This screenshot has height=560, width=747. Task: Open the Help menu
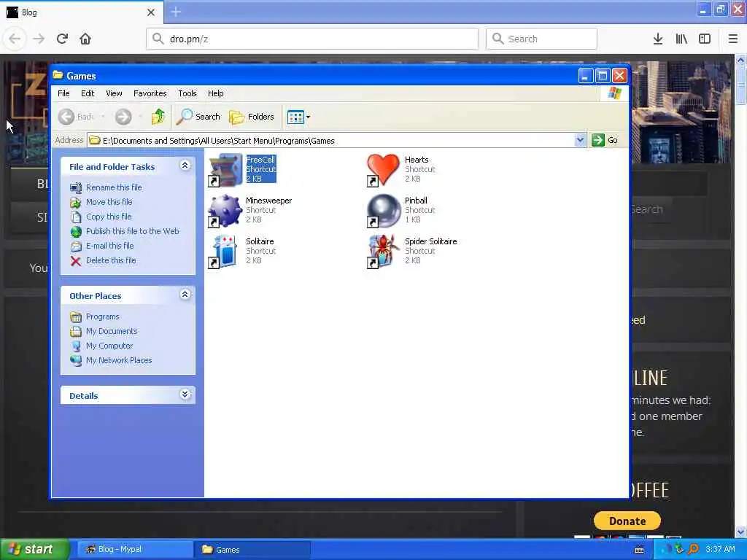[x=215, y=93]
